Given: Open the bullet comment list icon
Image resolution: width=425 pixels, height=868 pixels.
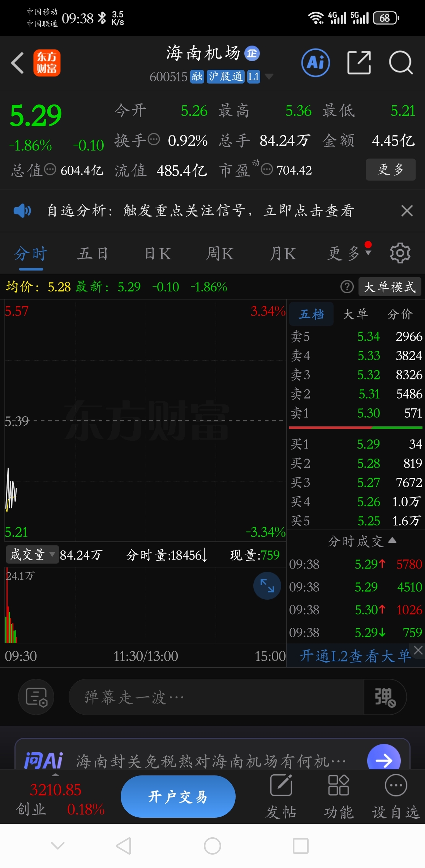Looking at the screenshot, I should 36,697.
